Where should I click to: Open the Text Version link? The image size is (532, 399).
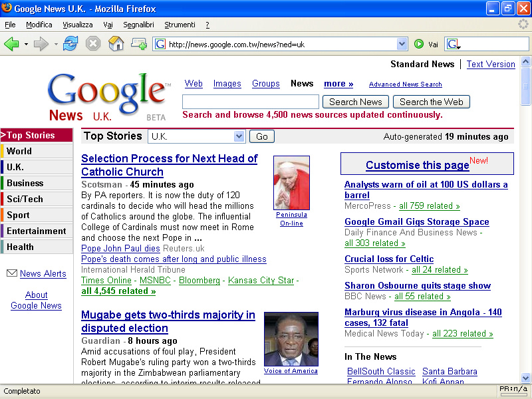[x=491, y=64]
